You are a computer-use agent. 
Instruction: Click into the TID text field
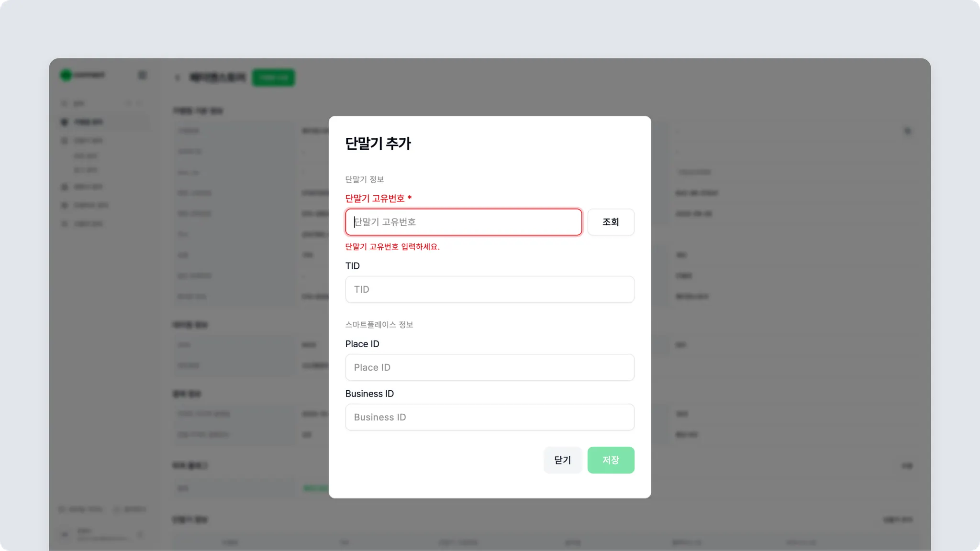pos(490,289)
